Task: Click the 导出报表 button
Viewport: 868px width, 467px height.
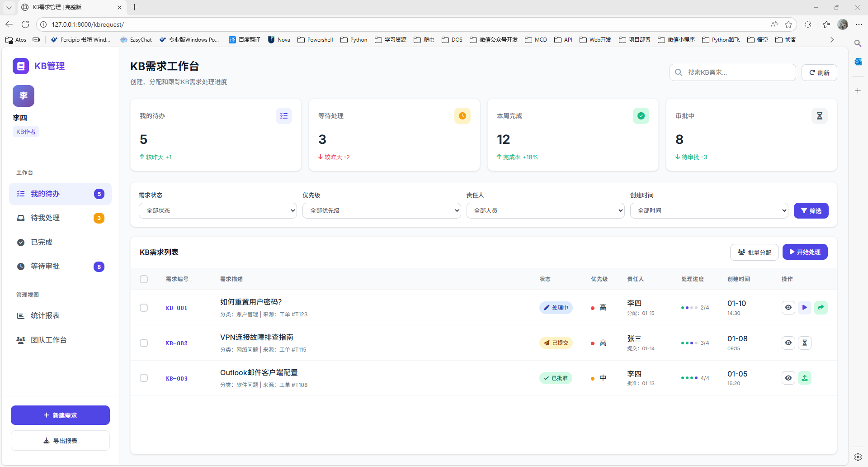Action: (60, 441)
